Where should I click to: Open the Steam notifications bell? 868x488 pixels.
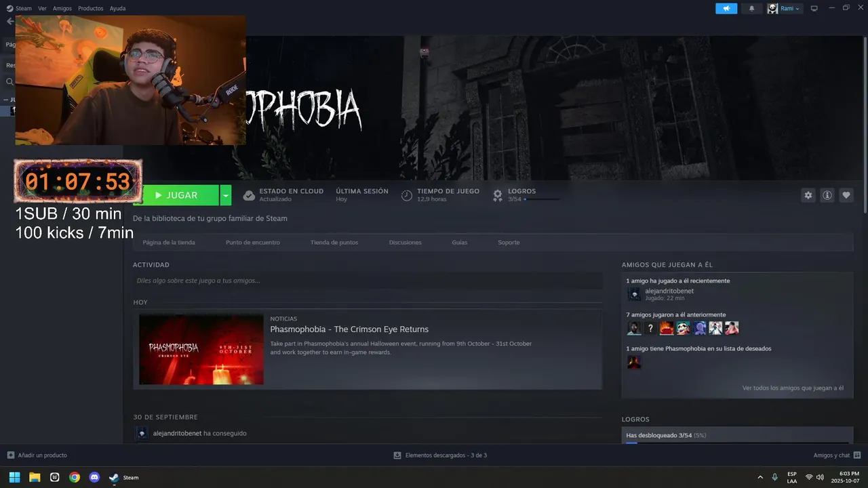pyautogui.click(x=751, y=8)
